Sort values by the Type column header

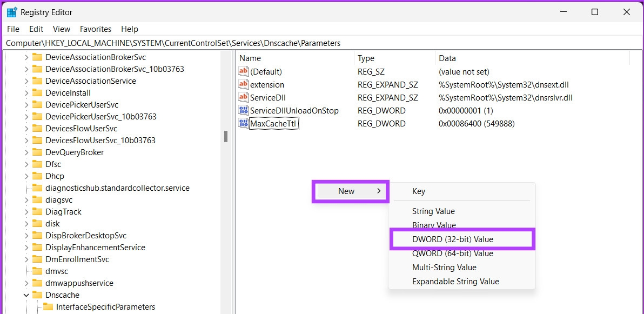point(366,58)
